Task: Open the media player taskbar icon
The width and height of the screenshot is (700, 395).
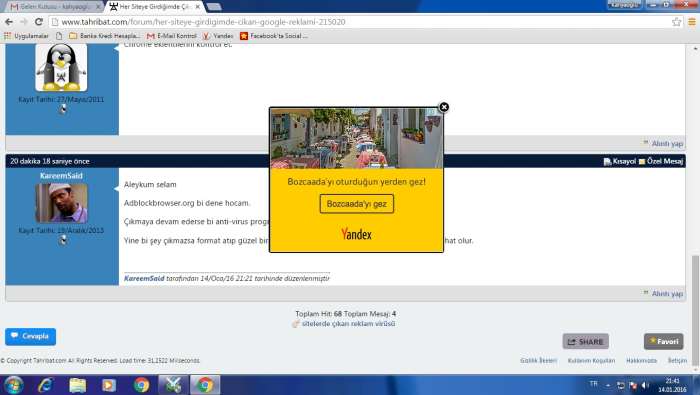Action: coord(109,385)
